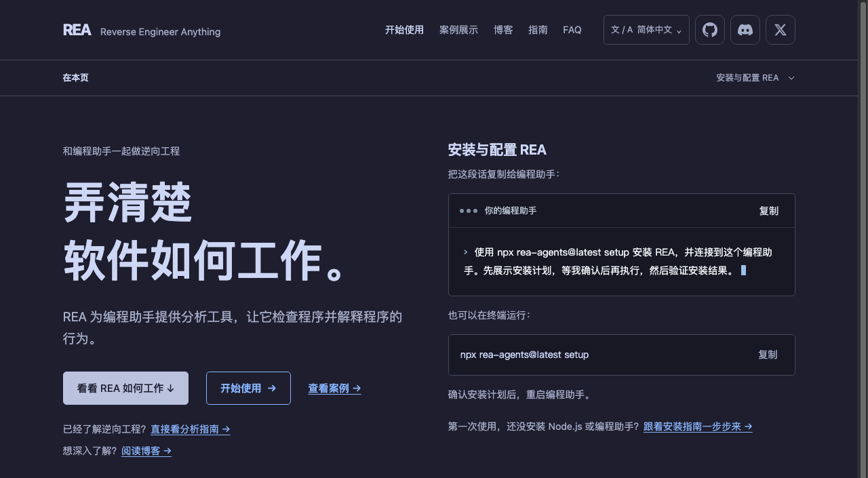Follow the 阅读博客 → link

click(146, 451)
